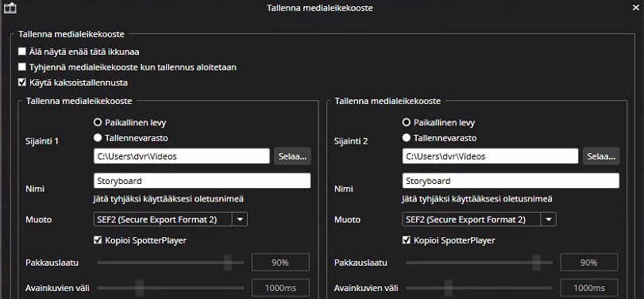
Task: Select 'Tallennevarasto' for Sijainti 1
Action: point(98,138)
